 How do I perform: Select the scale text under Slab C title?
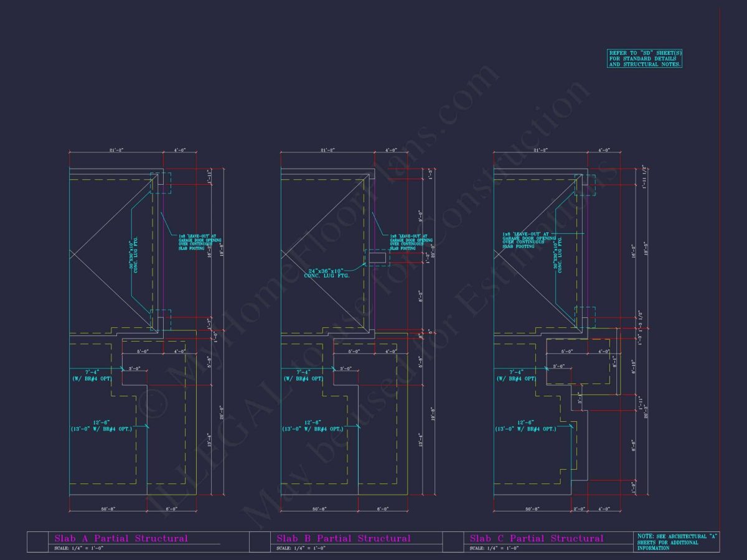coord(494,548)
